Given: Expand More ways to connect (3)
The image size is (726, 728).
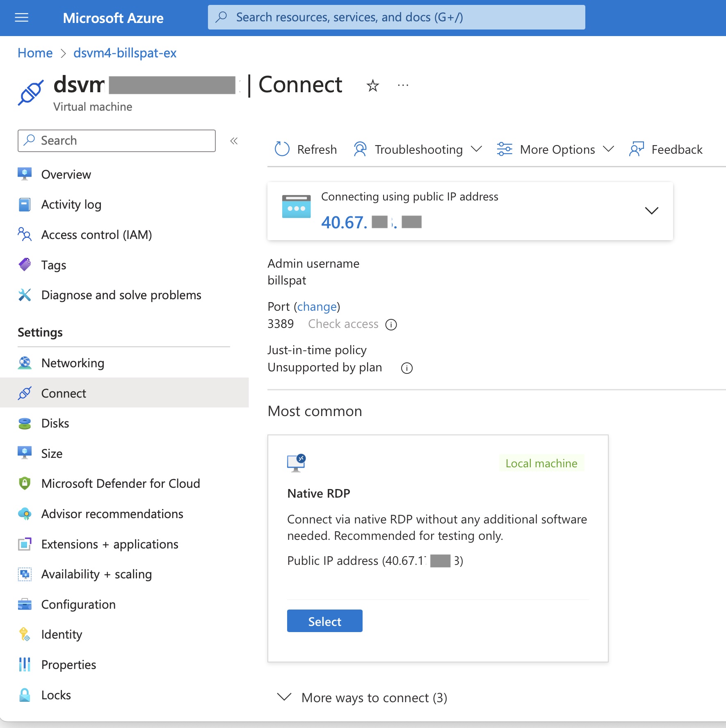Looking at the screenshot, I should tap(362, 697).
